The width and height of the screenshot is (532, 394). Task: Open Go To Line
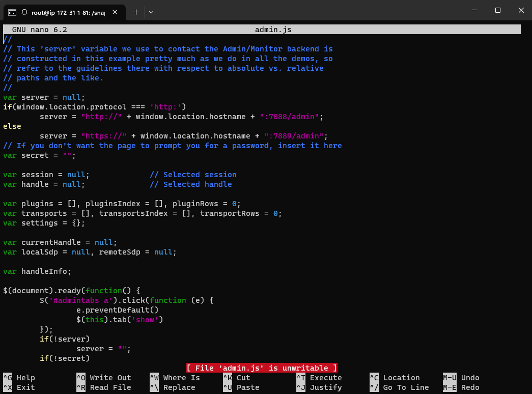coord(400,387)
